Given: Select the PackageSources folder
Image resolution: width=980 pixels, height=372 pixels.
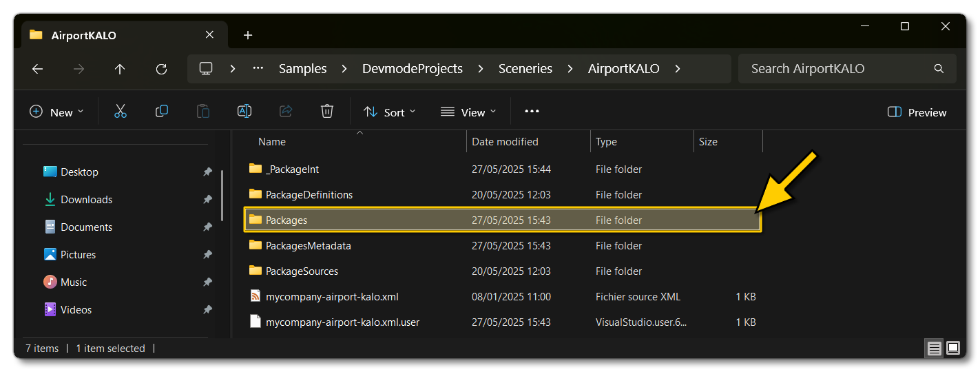Looking at the screenshot, I should (x=302, y=271).
